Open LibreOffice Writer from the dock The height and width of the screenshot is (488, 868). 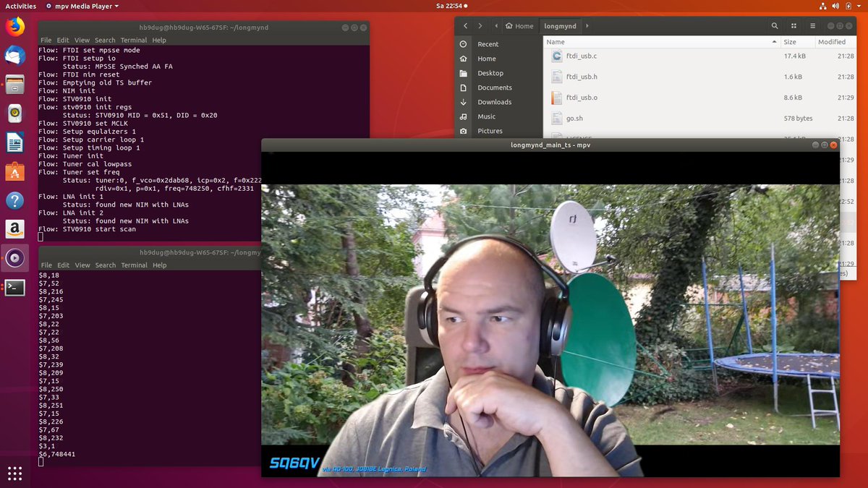point(14,142)
